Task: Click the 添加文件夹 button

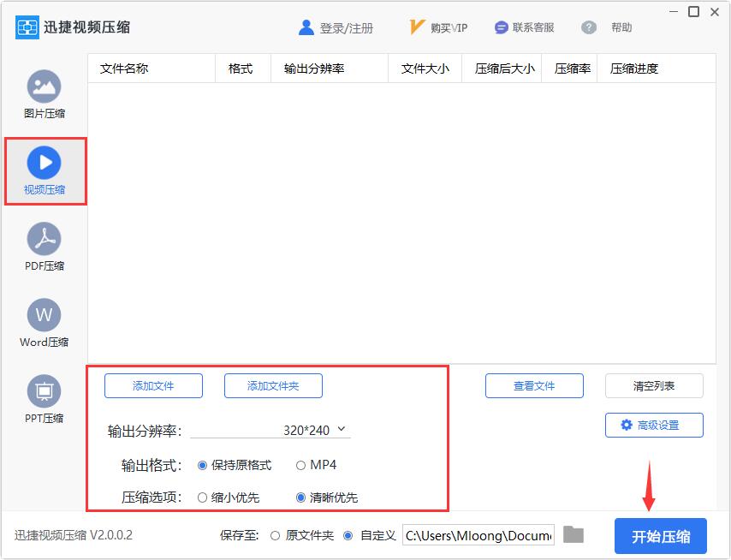Action: pos(273,385)
